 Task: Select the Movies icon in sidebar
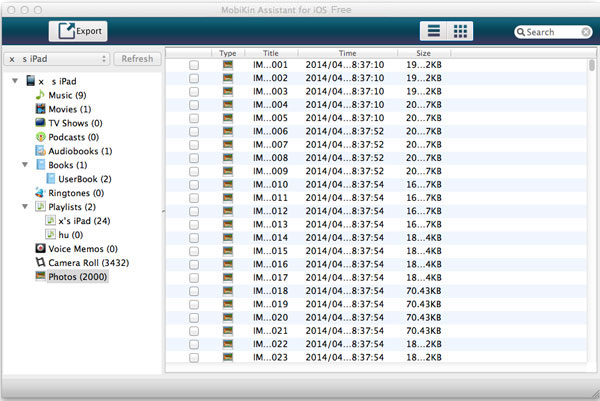(x=40, y=109)
